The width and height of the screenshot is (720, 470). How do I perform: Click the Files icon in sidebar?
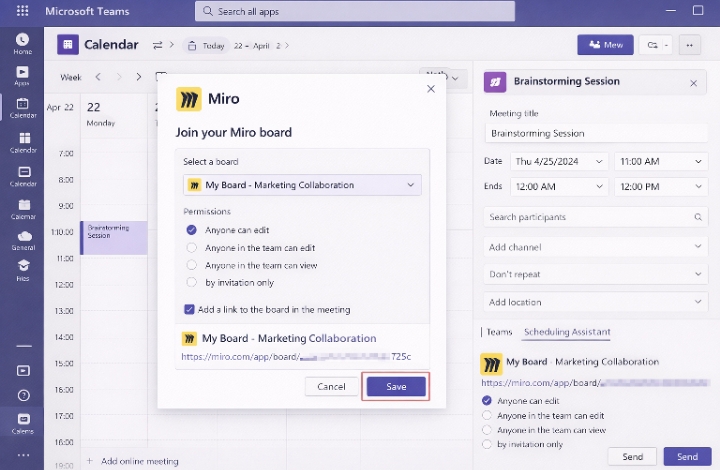click(22, 268)
